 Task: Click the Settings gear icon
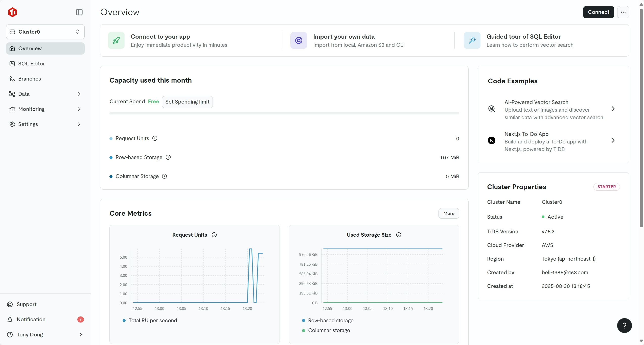(12, 124)
